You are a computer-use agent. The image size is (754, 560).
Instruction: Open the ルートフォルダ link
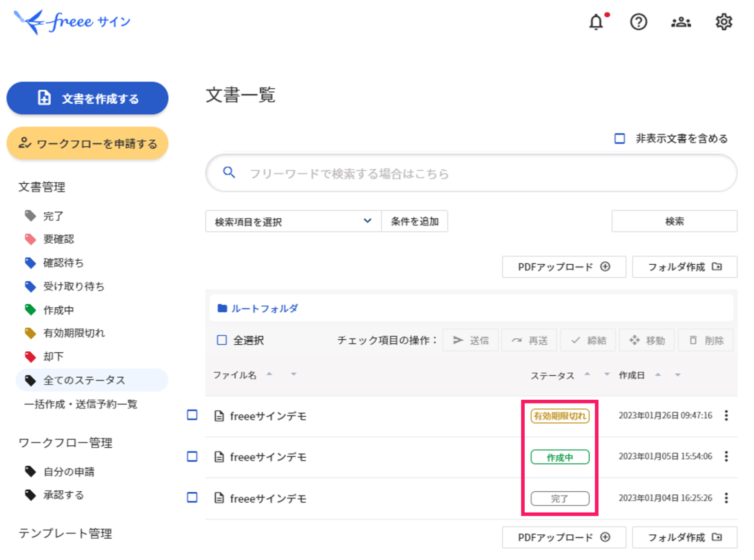point(264,308)
